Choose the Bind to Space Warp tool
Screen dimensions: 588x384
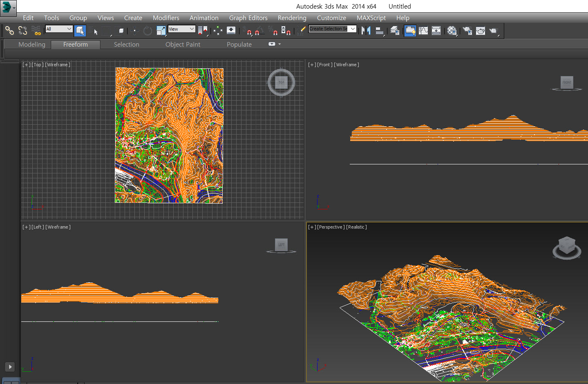coord(36,31)
